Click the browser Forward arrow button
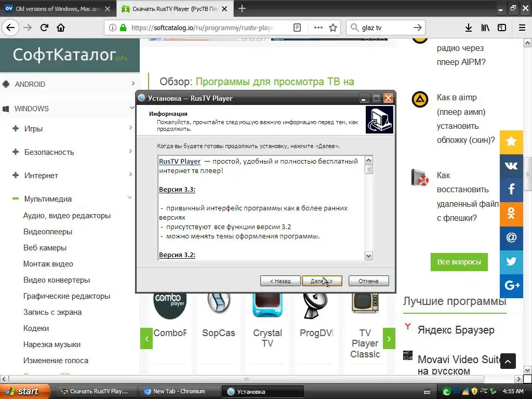 tap(28, 28)
